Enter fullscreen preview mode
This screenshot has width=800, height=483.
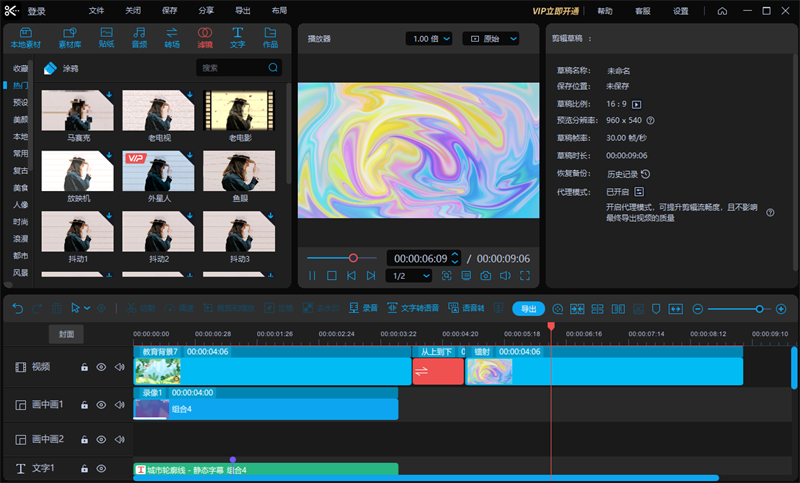click(x=525, y=276)
